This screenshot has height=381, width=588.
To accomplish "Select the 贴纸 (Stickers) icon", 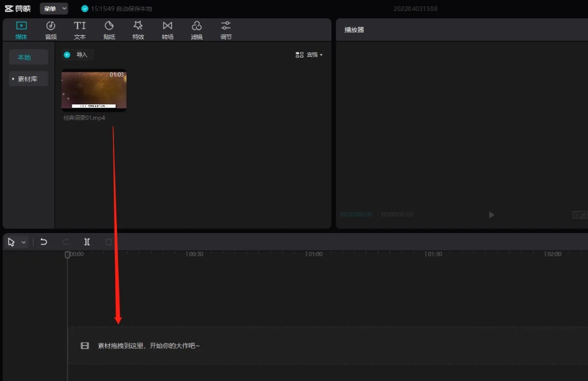I will (x=109, y=29).
